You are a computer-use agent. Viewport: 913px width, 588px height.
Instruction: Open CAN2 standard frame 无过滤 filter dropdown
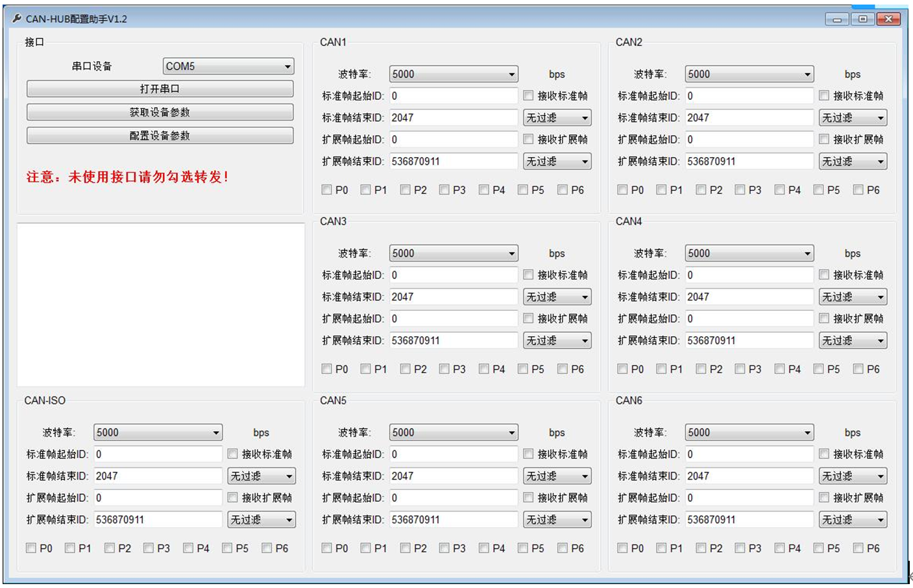click(x=853, y=117)
